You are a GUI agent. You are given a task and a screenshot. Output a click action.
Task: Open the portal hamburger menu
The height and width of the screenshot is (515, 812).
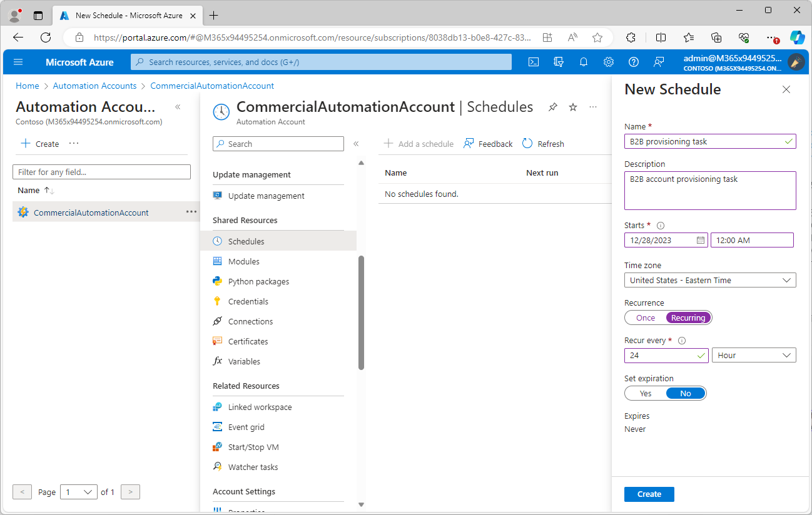click(18, 62)
